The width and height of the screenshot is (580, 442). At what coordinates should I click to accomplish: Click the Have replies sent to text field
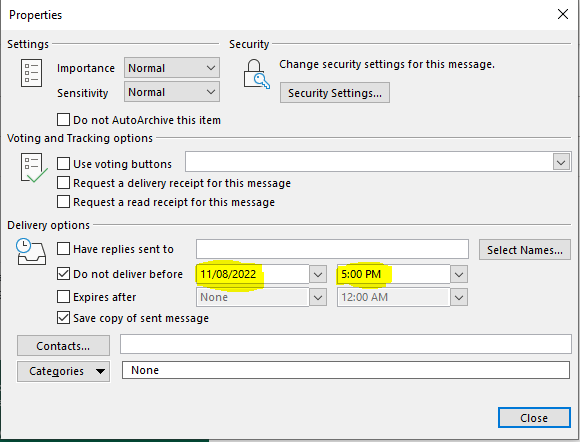332,249
